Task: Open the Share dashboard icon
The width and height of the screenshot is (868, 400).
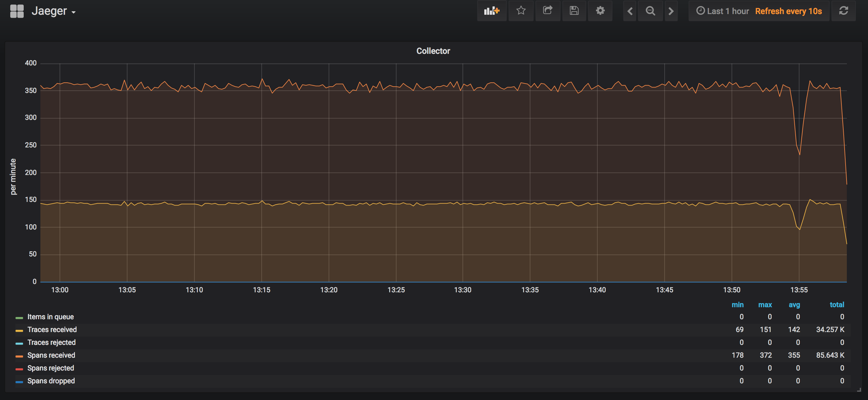Action: [x=548, y=11]
